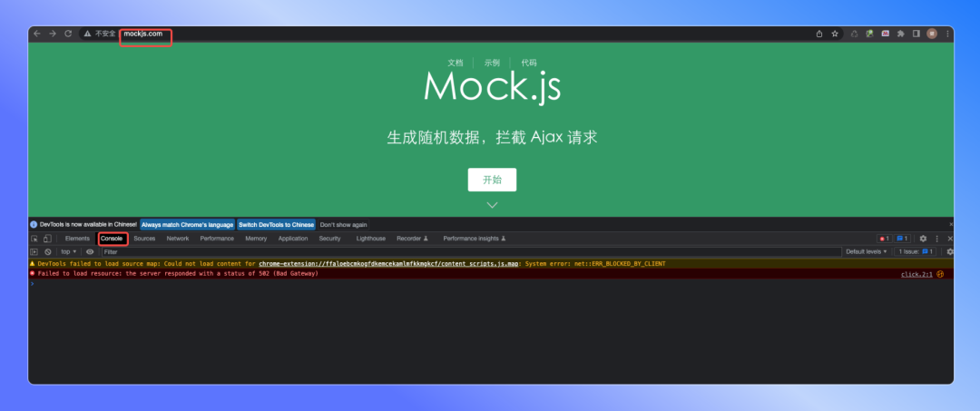Open console settings gear

[950, 251]
